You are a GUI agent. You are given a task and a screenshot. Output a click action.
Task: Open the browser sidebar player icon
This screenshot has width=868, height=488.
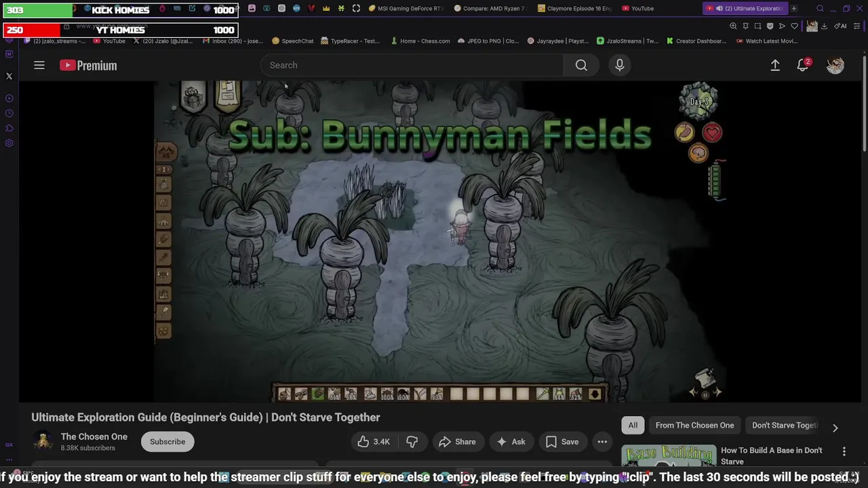(x=9, y=98)
